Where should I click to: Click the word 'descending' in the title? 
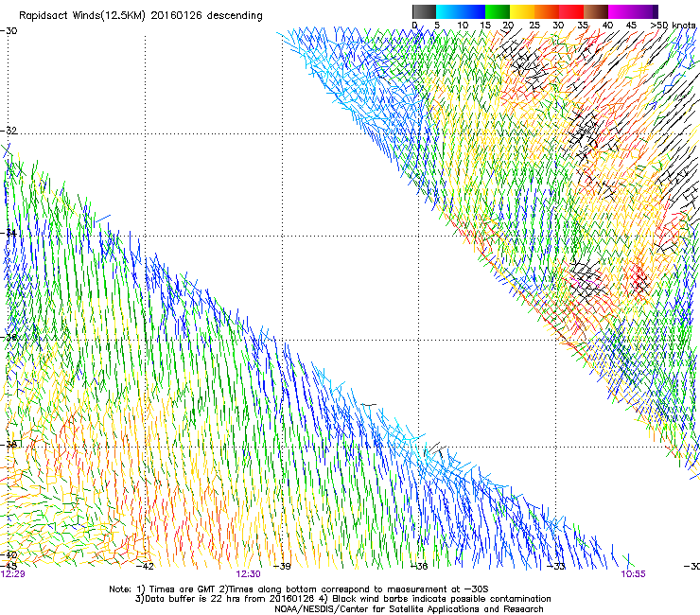[235, 15]
